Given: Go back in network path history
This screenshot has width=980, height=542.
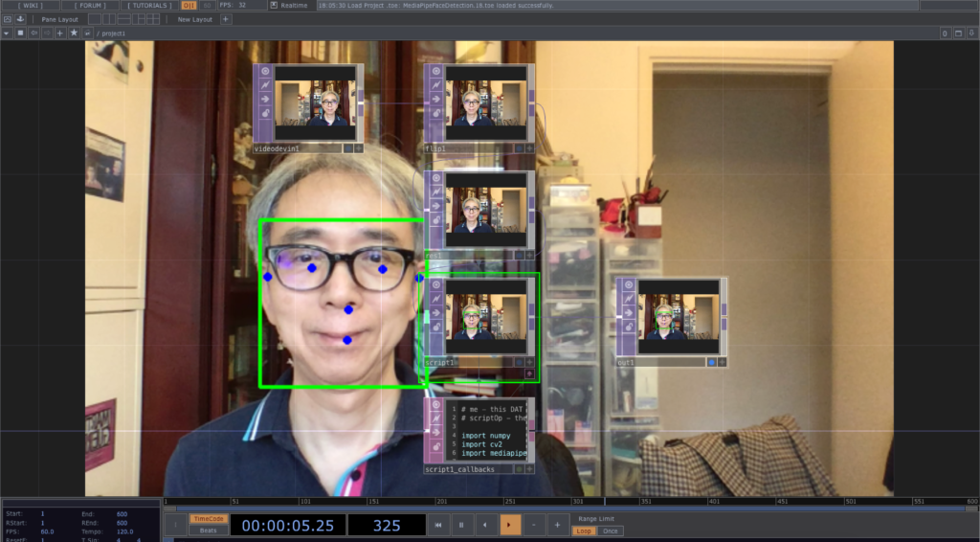Looking at the screenshot, I should pyautogui.click(x=33, y=34).
